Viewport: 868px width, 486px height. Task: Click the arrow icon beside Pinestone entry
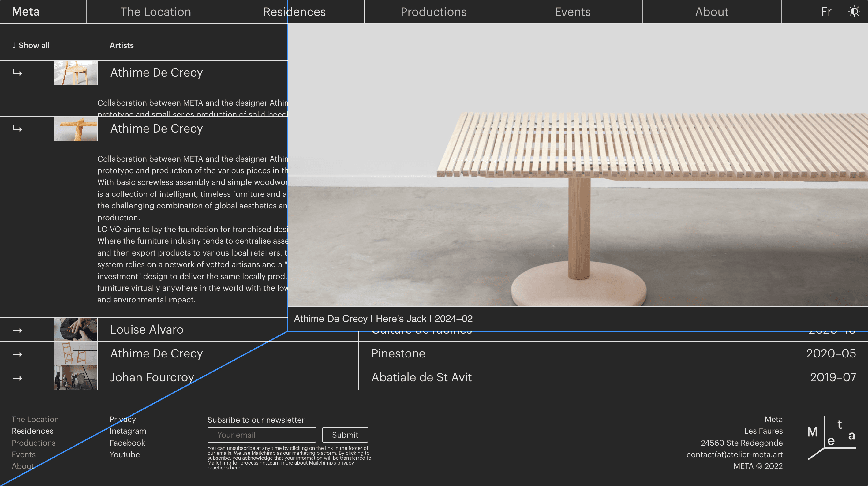(17, 353)
